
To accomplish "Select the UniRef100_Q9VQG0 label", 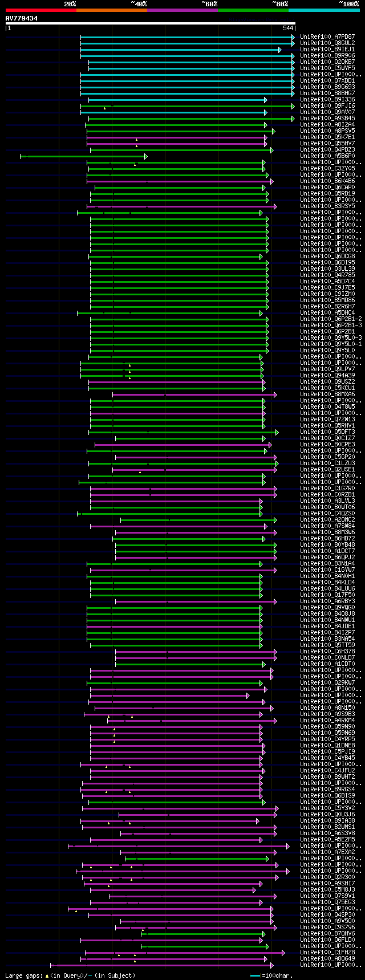I will click(x=327, y=607).
